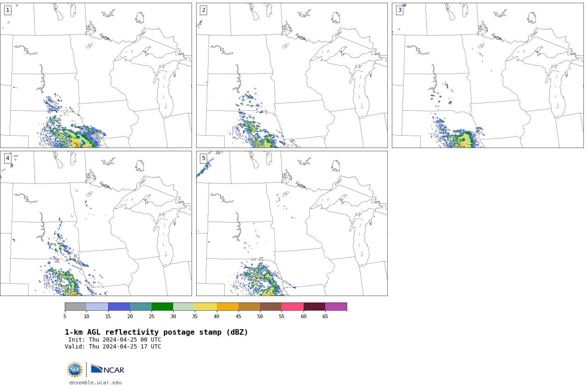
Task: Open ensemble member 2 reflectivity map
Action: [x=292, y=75]
